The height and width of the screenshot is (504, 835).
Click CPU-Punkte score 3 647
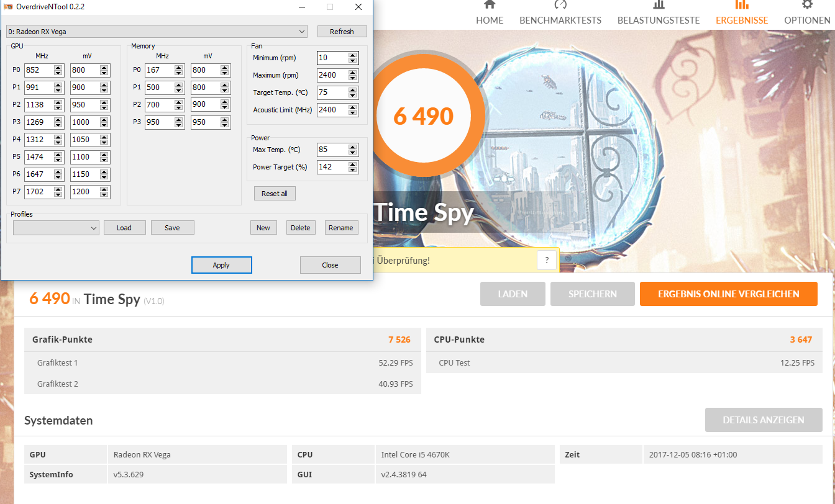pos(801,340)
